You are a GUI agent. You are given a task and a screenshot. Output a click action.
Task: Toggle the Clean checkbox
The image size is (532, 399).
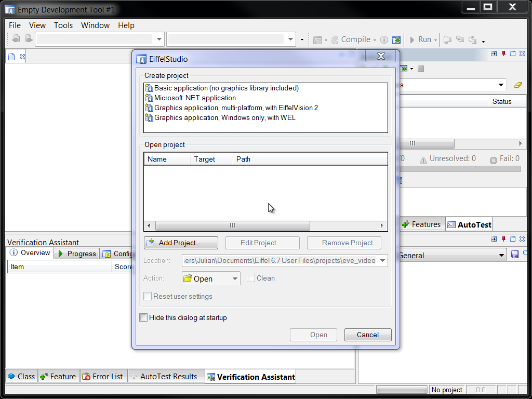(251, 278)
